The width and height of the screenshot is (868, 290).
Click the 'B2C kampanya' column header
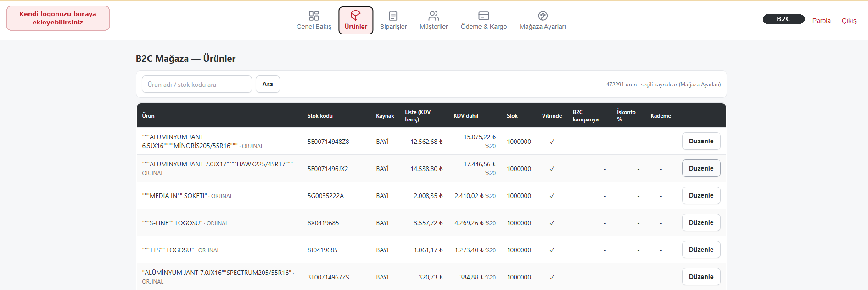pyautogui.click(x=586, y=116)
